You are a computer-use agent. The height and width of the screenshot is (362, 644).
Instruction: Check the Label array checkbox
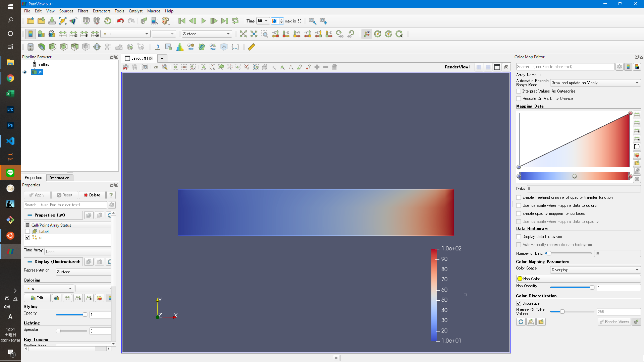click(28, 232)
